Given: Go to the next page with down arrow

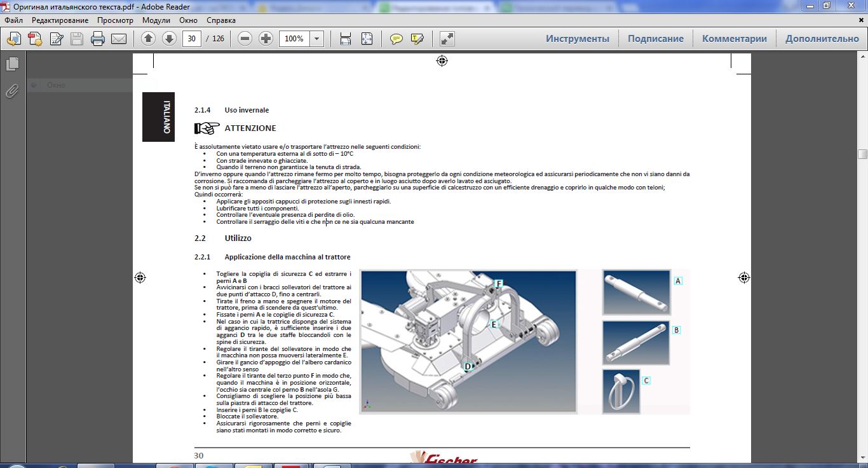Looking at the screenshot, I should tap(169, 39).
